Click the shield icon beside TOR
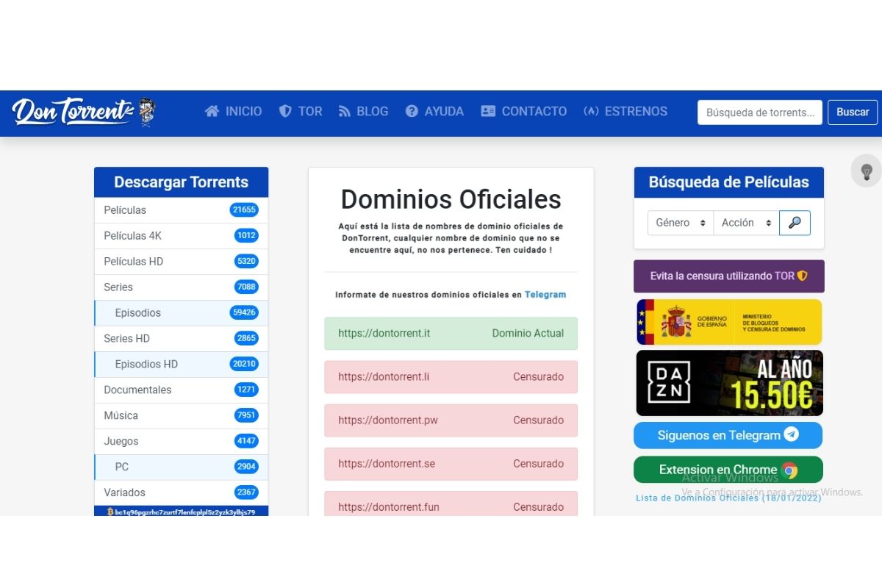Viewport: 882px width, 588px height. click(x=285, y=112)
